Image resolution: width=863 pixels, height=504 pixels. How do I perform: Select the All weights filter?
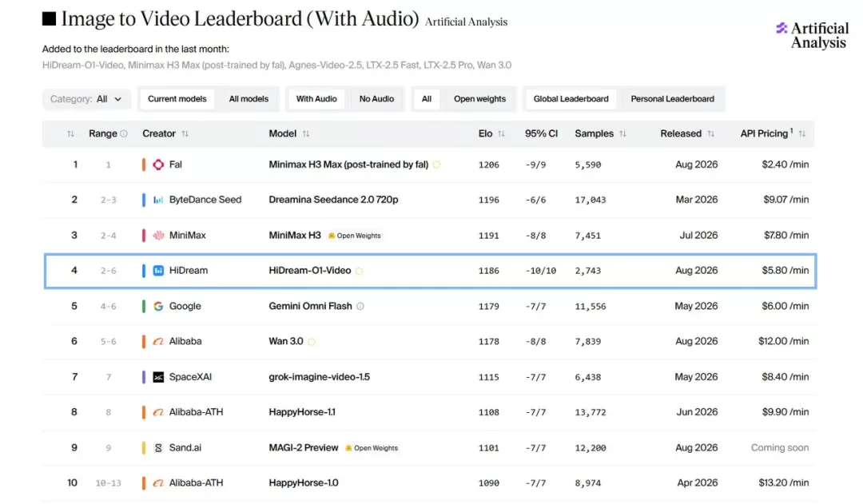coord(427,99)
